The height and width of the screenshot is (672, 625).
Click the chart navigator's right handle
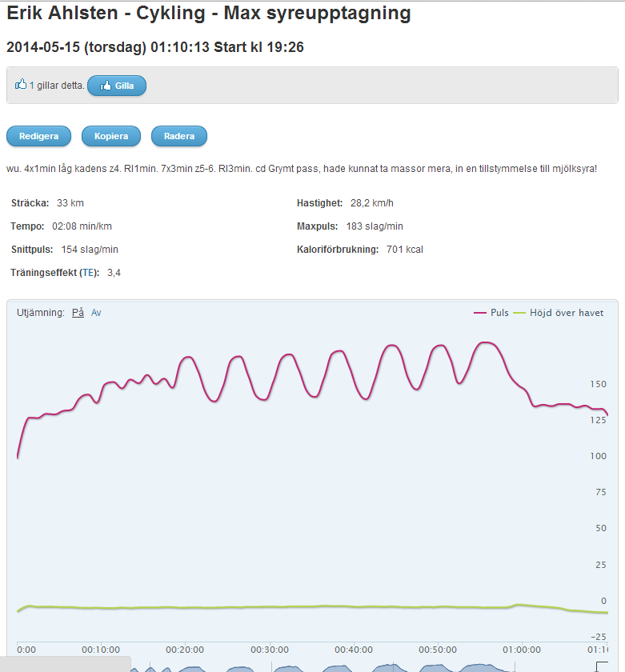click(x=603, y=666)
